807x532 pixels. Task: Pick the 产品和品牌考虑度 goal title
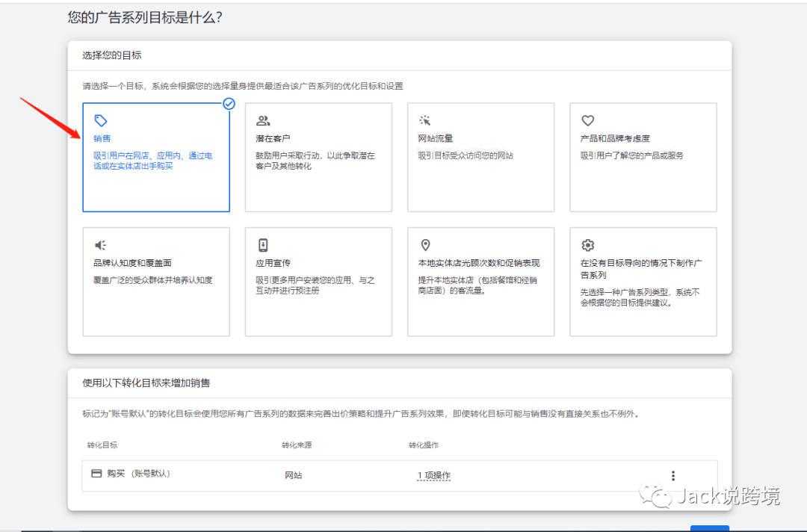click(x=615, y=138)
